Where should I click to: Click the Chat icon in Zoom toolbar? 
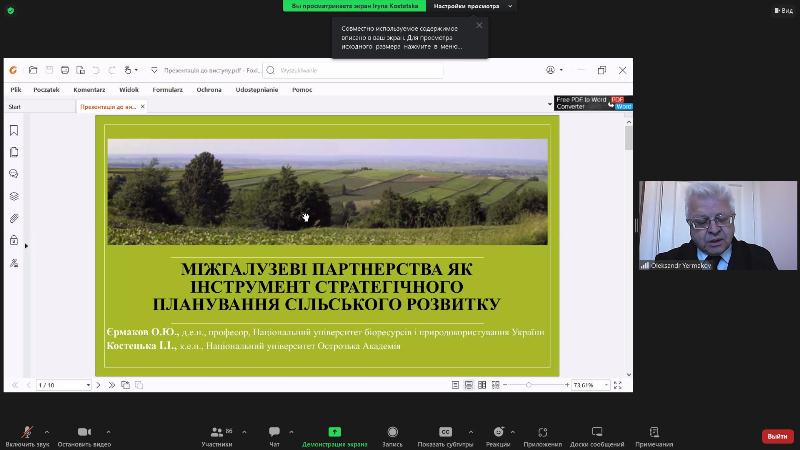pos(274,432)
